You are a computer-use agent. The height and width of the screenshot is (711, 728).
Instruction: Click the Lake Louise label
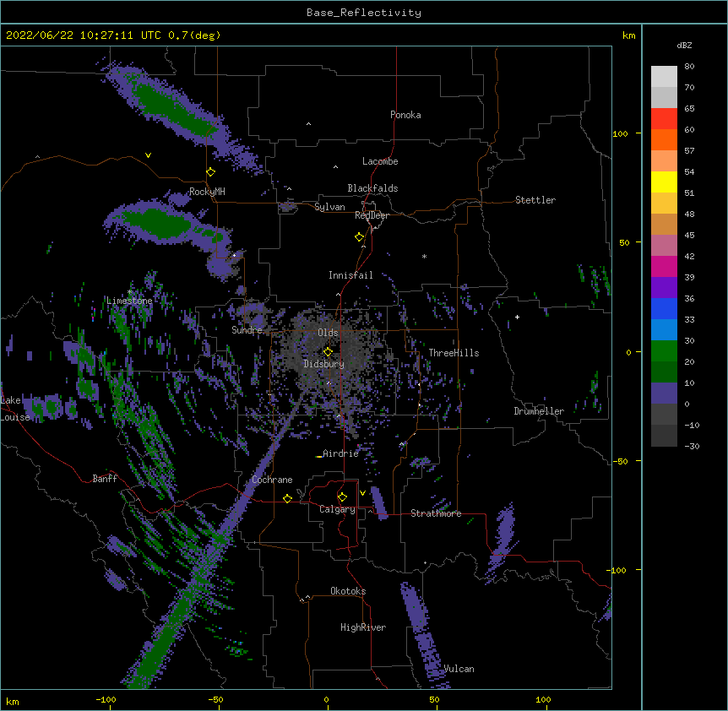(15, 409)
